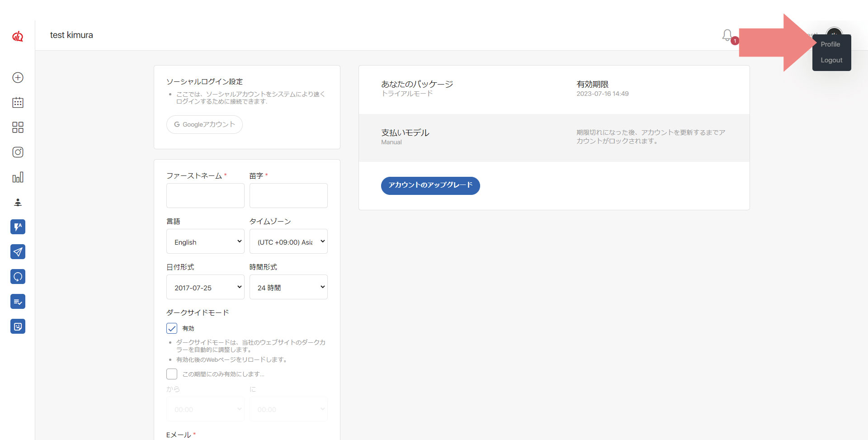Click the Googleアカウント button
Screen dimensions: 868x440
tap(204, 124)
